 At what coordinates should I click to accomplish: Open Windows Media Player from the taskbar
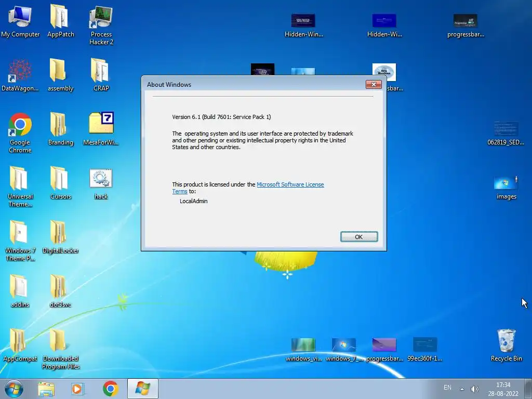[x=77, y=389]
